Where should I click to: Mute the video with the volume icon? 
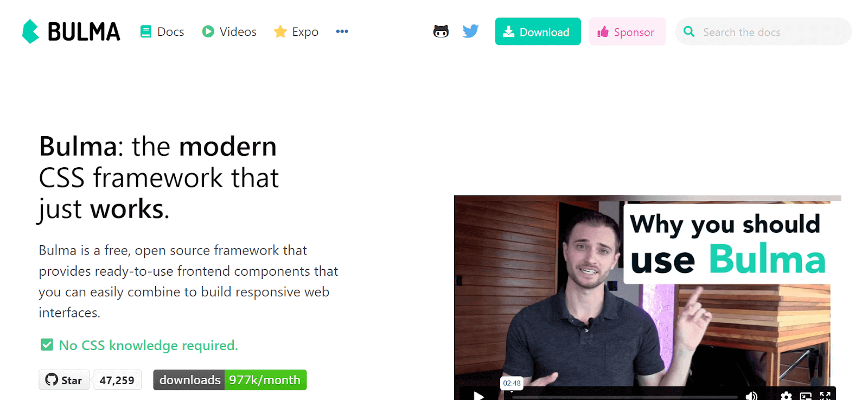tap(751, 396)
